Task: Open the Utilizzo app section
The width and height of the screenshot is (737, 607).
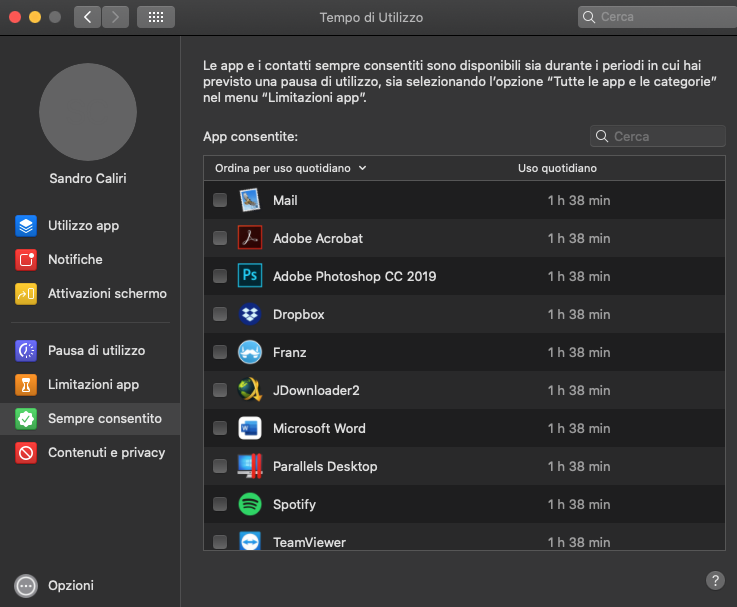Action: tap(90, 226)
